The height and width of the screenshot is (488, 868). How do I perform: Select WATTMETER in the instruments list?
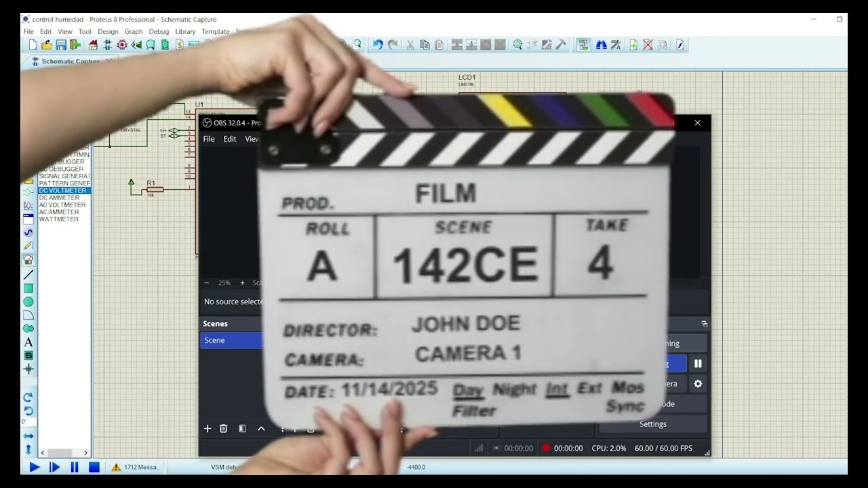[58, 219]
